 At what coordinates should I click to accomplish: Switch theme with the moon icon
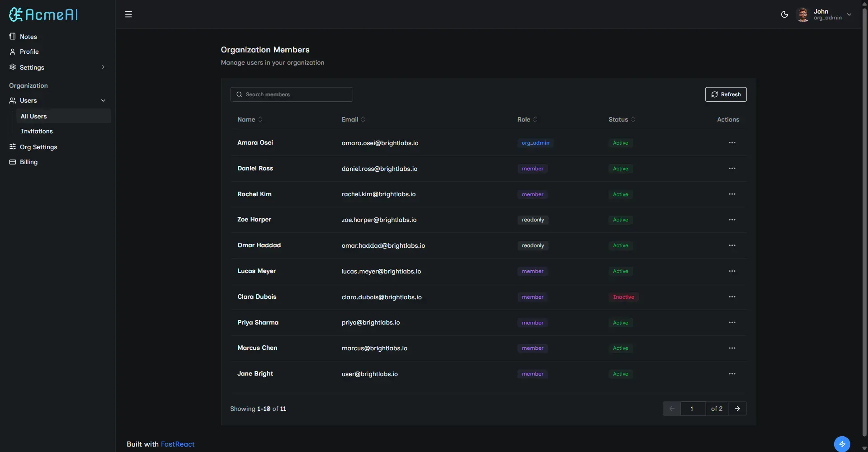[x=784, y=14]
